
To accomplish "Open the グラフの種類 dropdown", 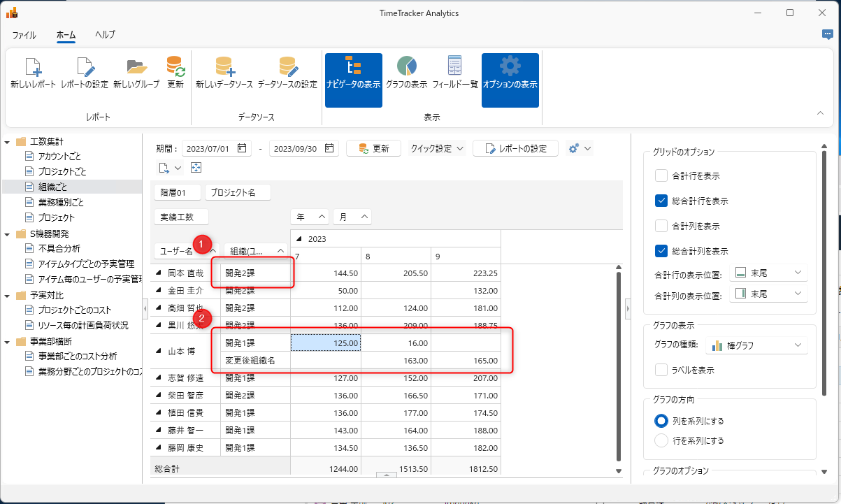I will (x=756, y=345).
